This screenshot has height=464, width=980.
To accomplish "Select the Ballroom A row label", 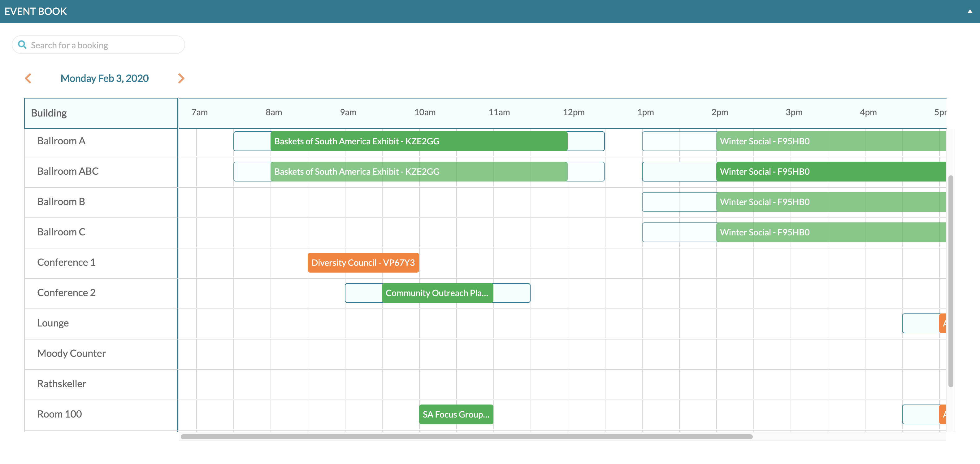I will (x=61, y=141).
